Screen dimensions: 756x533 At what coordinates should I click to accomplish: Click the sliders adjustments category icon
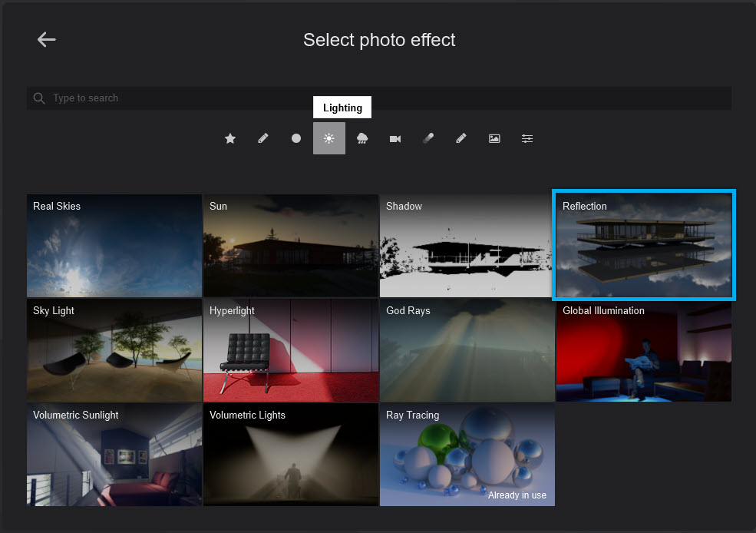(527, 138)
